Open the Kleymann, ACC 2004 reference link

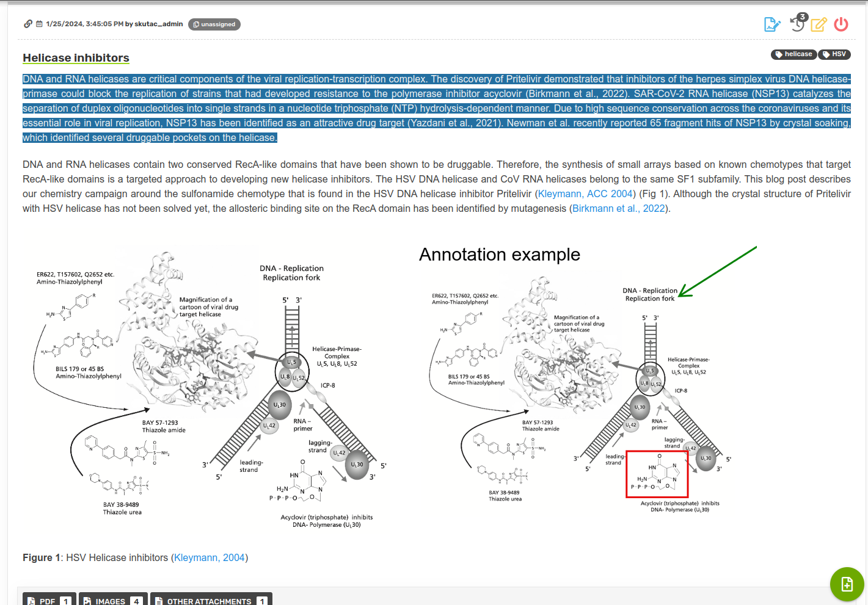pyautogui.click(x=585, y=194)
